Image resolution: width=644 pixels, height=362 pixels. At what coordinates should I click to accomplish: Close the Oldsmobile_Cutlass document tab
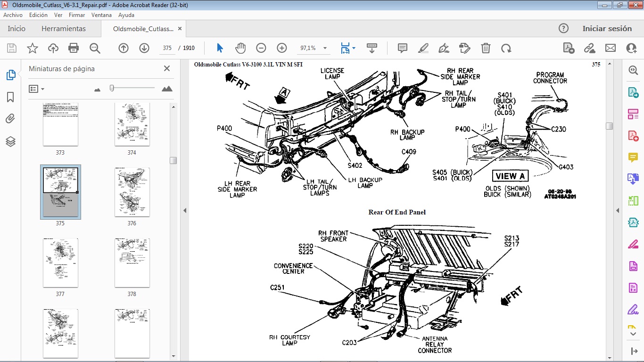179,29
